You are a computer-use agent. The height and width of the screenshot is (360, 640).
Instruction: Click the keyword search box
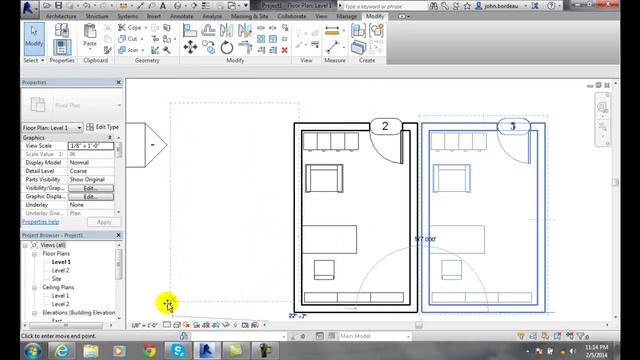pos(385,7)
